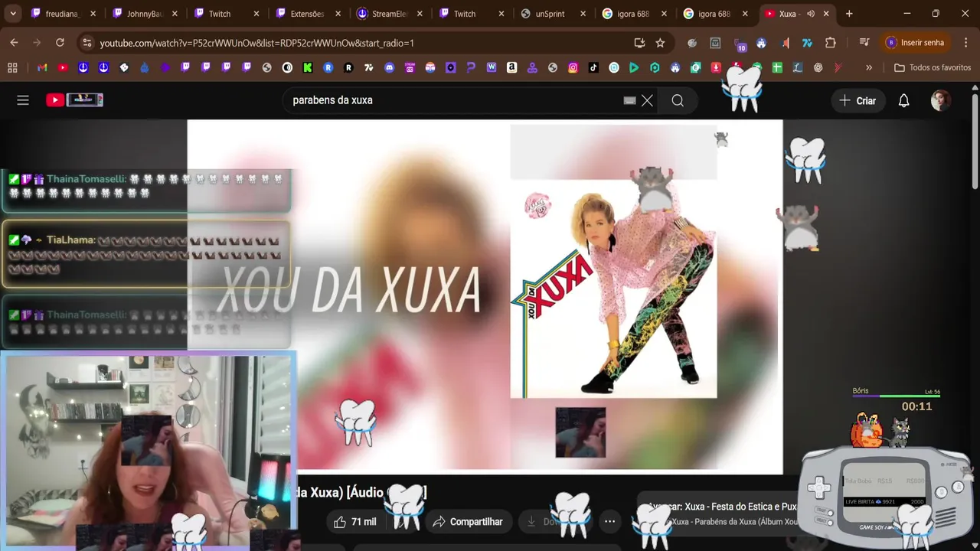
Task: Open the three-dot more actions menu under video
Action: pos(609,522)
